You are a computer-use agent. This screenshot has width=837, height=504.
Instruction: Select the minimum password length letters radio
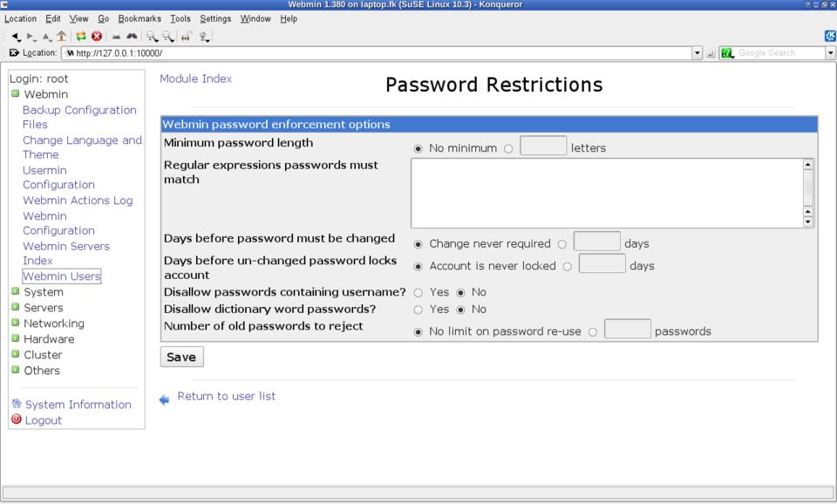pos(508,149)
